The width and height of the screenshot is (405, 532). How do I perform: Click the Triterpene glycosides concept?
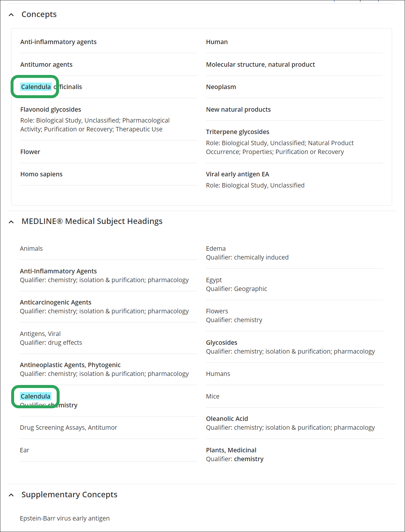[238, 132]
